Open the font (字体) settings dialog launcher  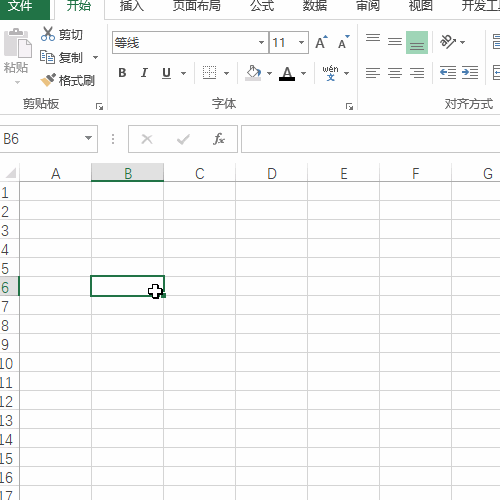(349, 106)
